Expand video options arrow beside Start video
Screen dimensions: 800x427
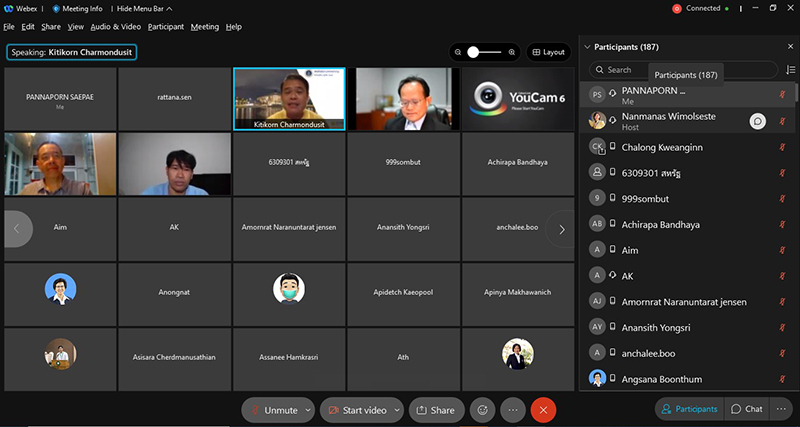(x=398, y=410)
